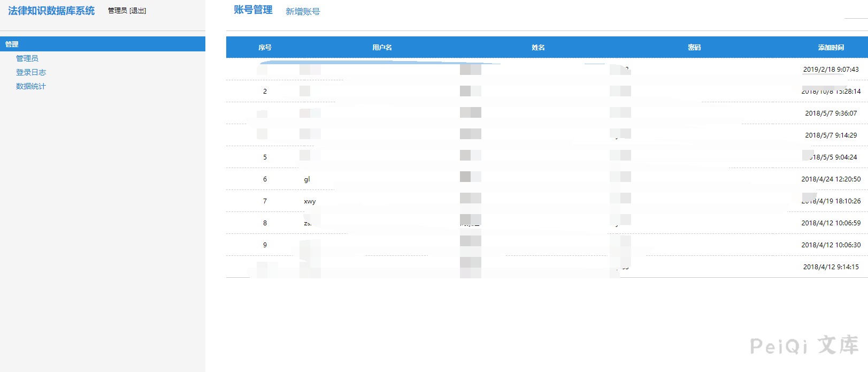Select the username gl in row 6

[307, 179]
